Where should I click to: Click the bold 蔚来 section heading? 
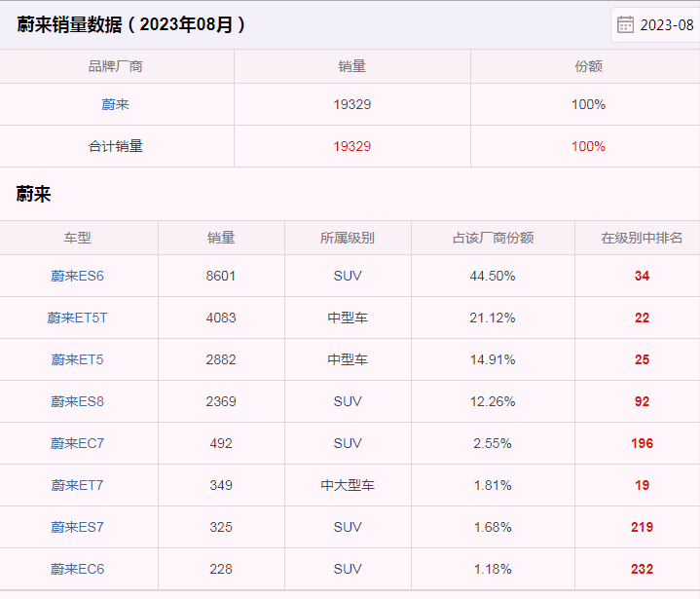[x=33, y=194]
